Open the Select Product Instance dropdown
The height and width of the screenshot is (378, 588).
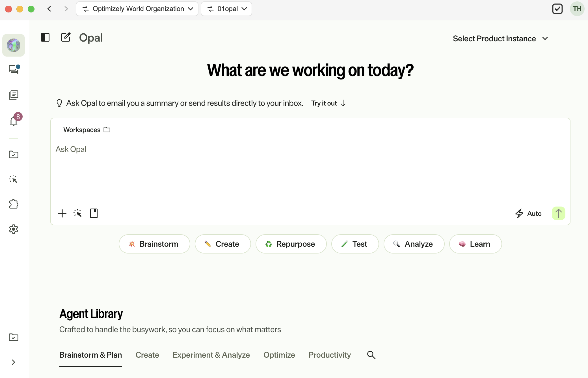click(500, 38)
